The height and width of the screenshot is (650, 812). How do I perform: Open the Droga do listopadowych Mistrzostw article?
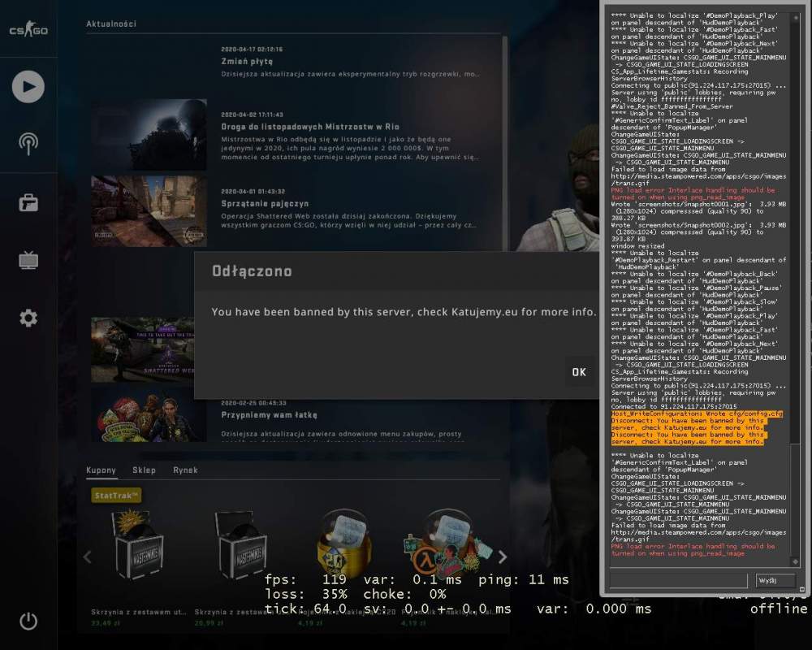click(310, 127)
